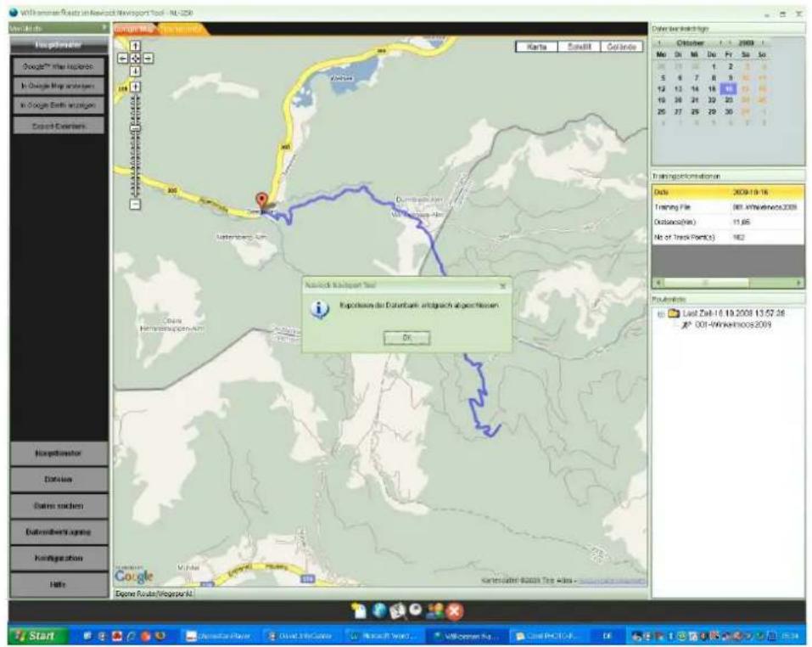Click the folder icon for Last Zeit entry

674,312
